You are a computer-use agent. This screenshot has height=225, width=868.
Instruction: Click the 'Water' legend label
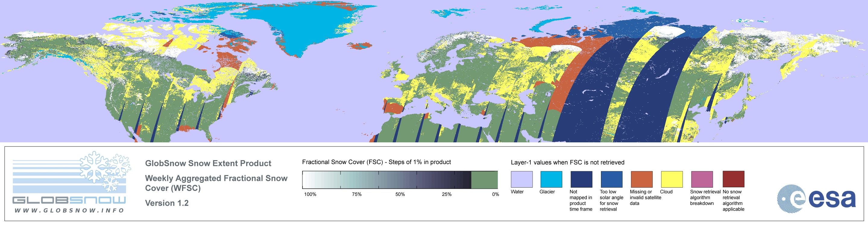517,192
